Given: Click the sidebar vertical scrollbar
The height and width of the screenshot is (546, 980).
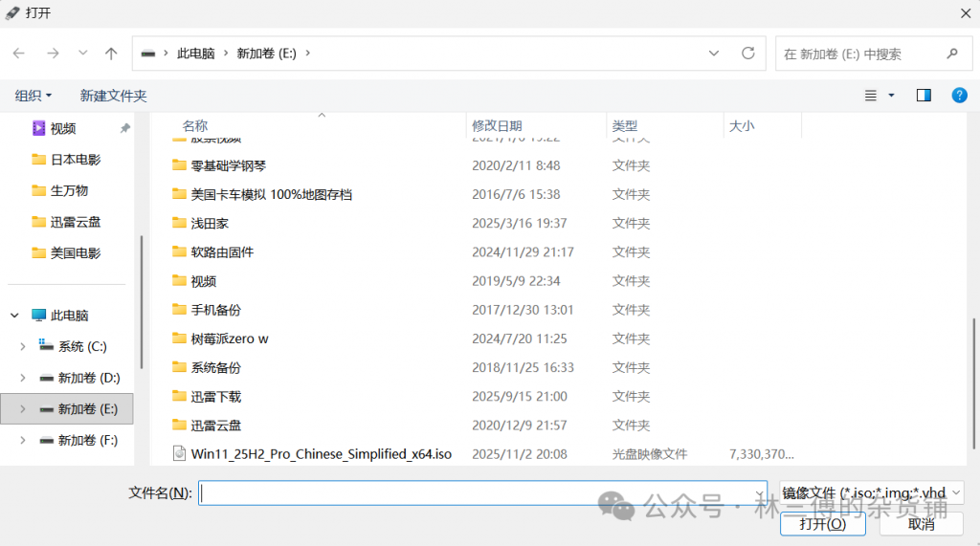Looking at the screenshot, I should pos(142,302).
